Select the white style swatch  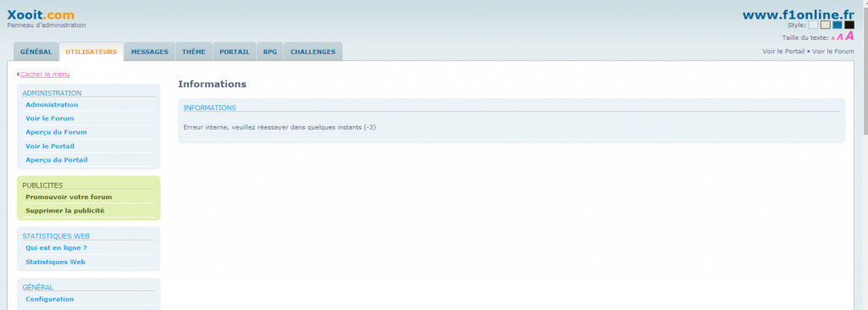click(813, 25)
